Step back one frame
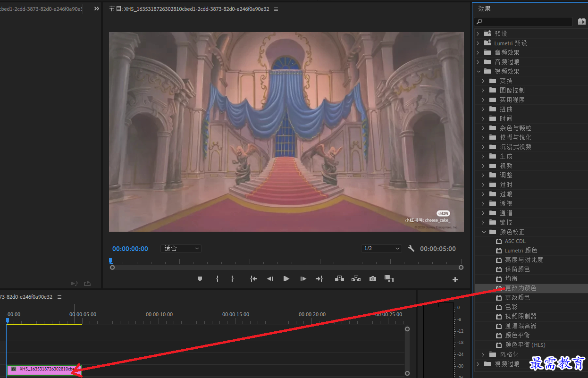Screen dimensions: 588x378 click(x=270, y=279)
